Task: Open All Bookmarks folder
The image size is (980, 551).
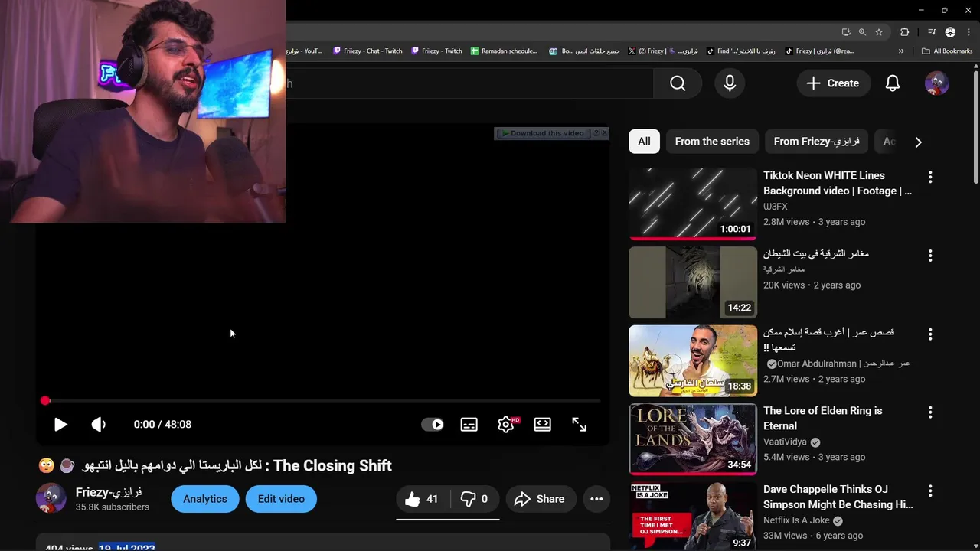Action: tap(947, 51)
